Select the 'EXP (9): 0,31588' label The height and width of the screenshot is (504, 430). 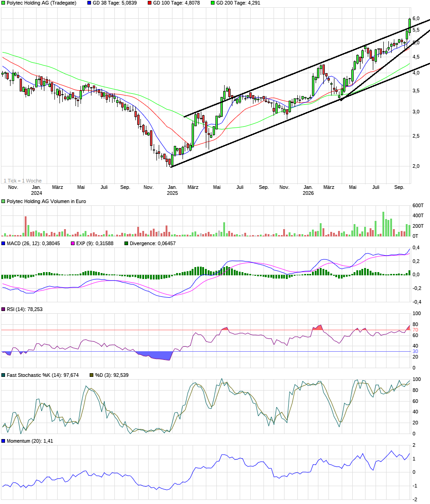coord(95,244)
